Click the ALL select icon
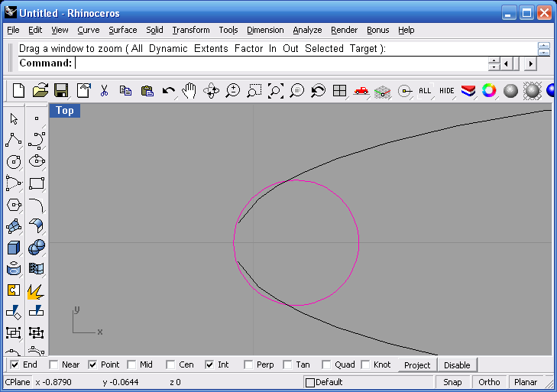557x392 pixels. pyautogui.click(x=425, y=91)
